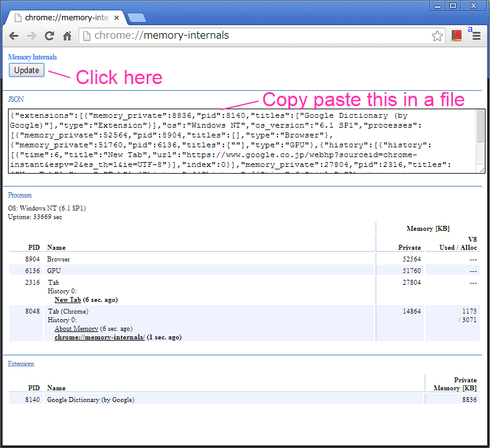This screenshot has height=448, width=491.
Task: Reload the memory-internals page
Action: coord(49,36)
